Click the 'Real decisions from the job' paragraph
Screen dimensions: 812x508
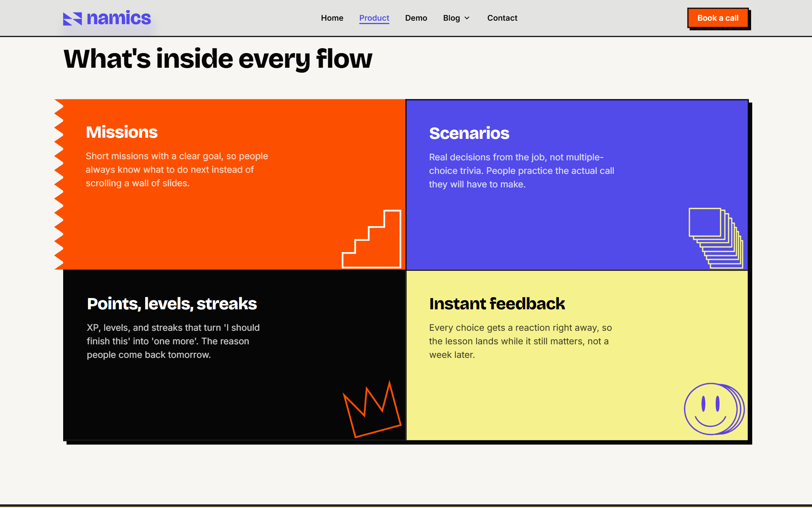point(522,171)
